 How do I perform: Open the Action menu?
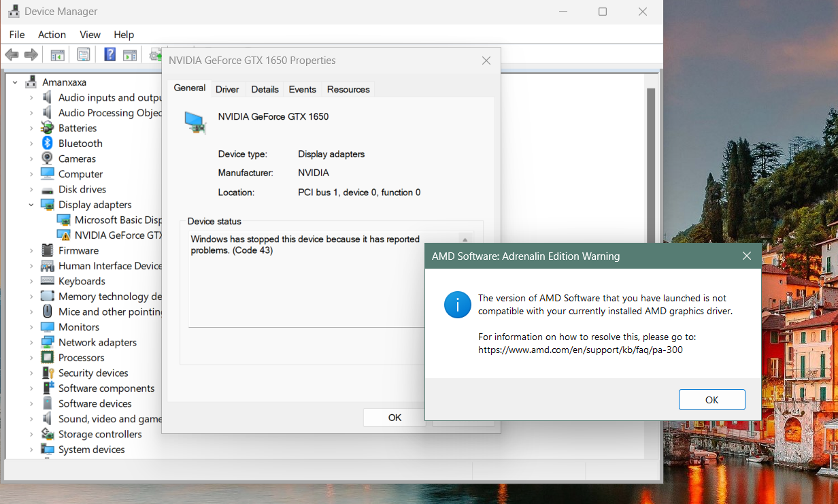coord(52,35)
